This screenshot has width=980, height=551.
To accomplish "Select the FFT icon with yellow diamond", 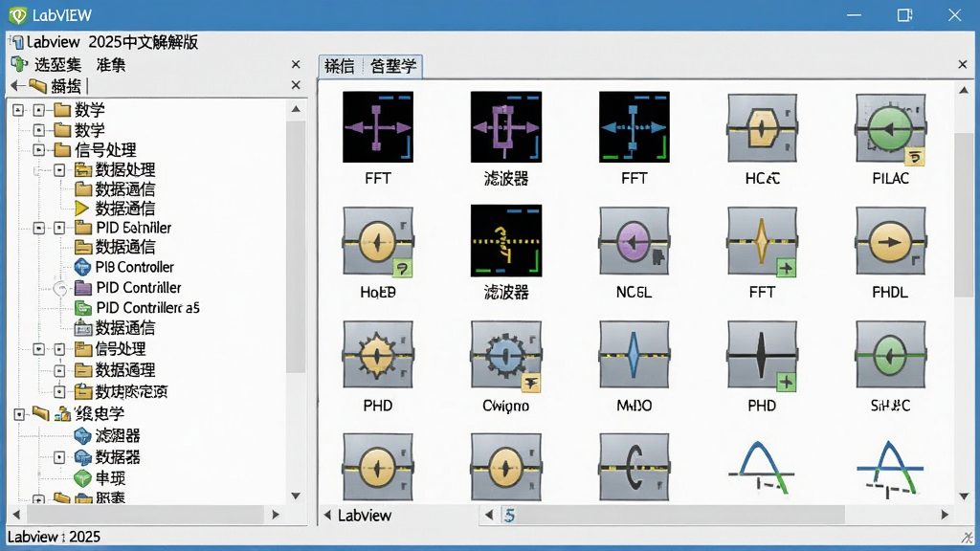I will point(762,241).
